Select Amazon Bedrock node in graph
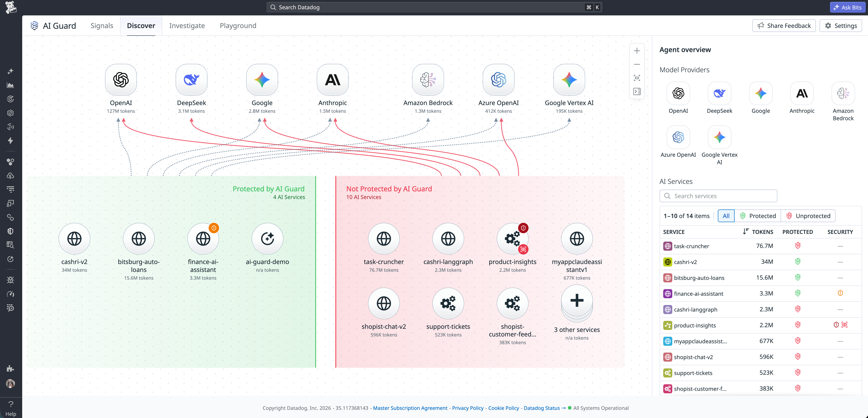This screenshot has height=418, width=868. pos(428,80)
